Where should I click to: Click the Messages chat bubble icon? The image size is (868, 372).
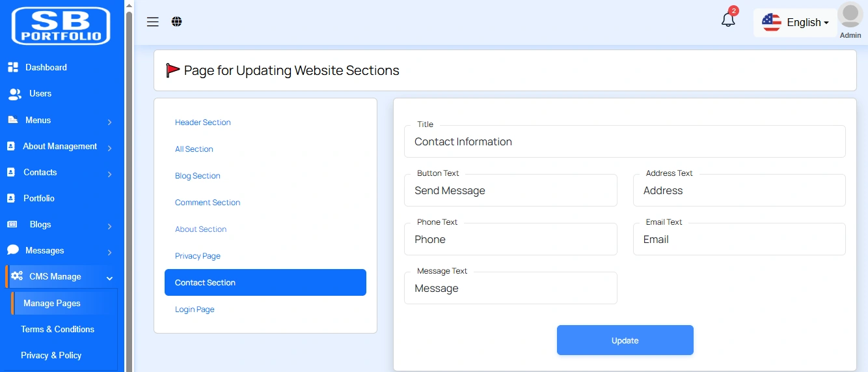pos(13,250)
